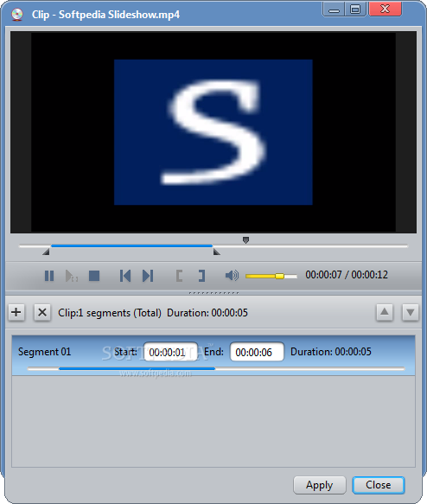Delete the selected segment
Screen dimensions: 427x504
pyautogui.click(x=42, y=312)
